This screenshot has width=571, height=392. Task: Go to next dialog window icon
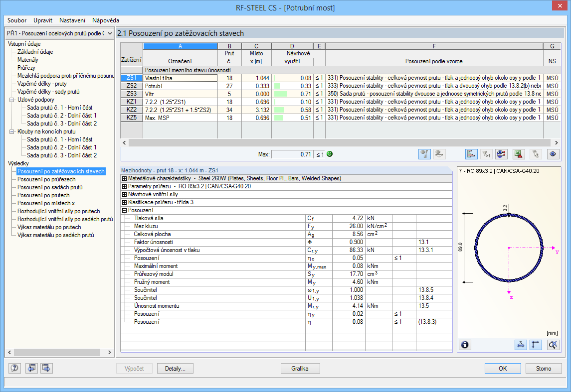46,368
